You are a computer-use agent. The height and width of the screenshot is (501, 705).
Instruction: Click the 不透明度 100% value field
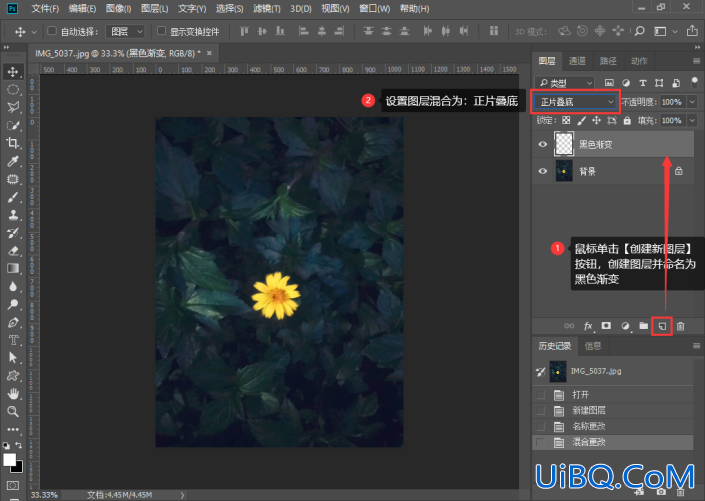[673, 102]
